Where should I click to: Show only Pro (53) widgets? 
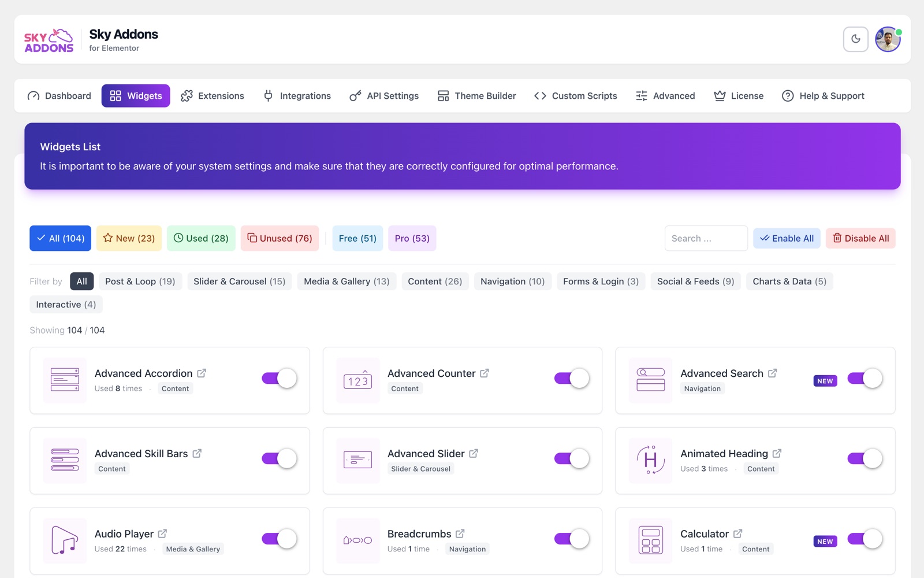click(412, 238)
